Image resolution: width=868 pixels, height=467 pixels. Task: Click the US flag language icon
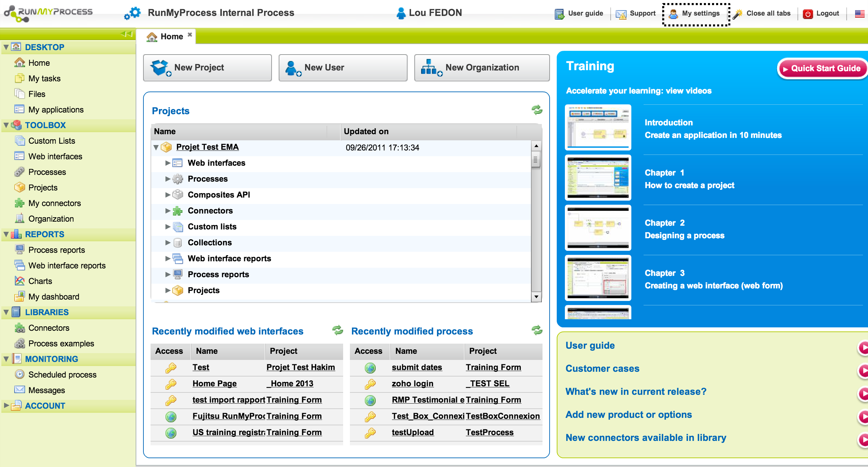point(860,14)
